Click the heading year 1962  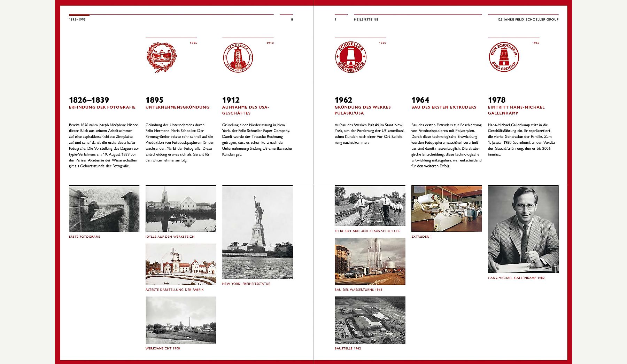tap(343, 100)
